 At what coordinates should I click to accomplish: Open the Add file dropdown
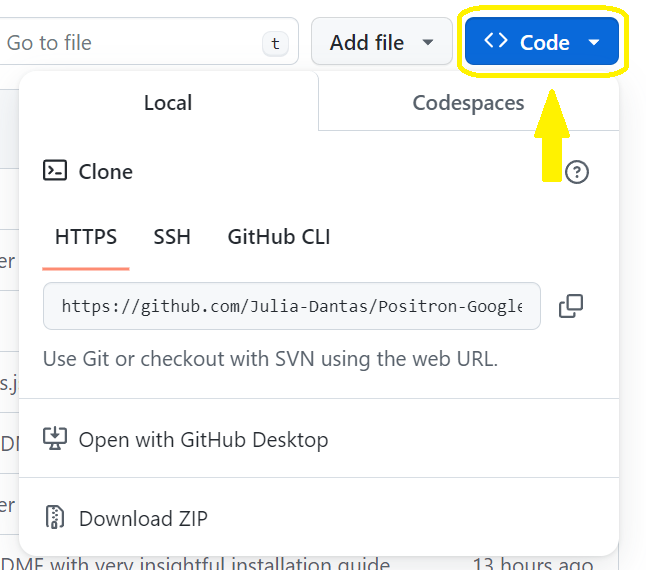click(x=382, y=41)
